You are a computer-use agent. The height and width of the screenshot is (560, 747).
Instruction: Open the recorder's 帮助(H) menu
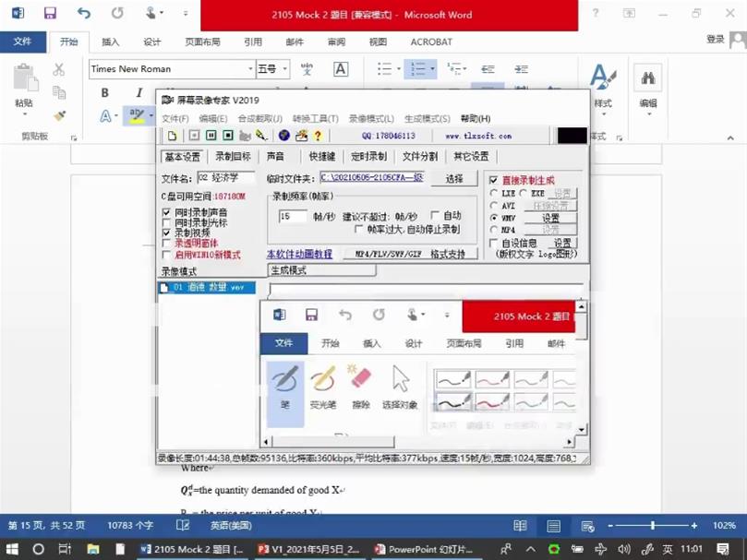(475, 119)
